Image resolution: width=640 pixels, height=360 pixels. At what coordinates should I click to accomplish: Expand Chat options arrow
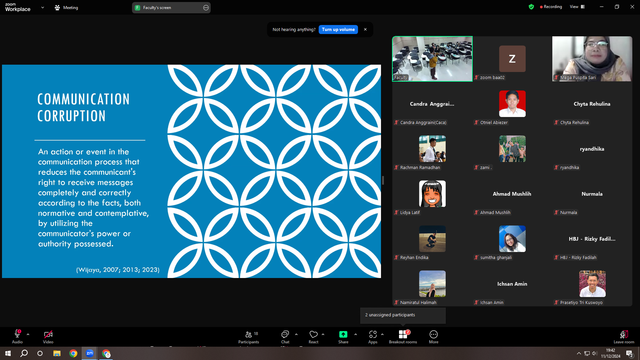[x=296, y=334]
